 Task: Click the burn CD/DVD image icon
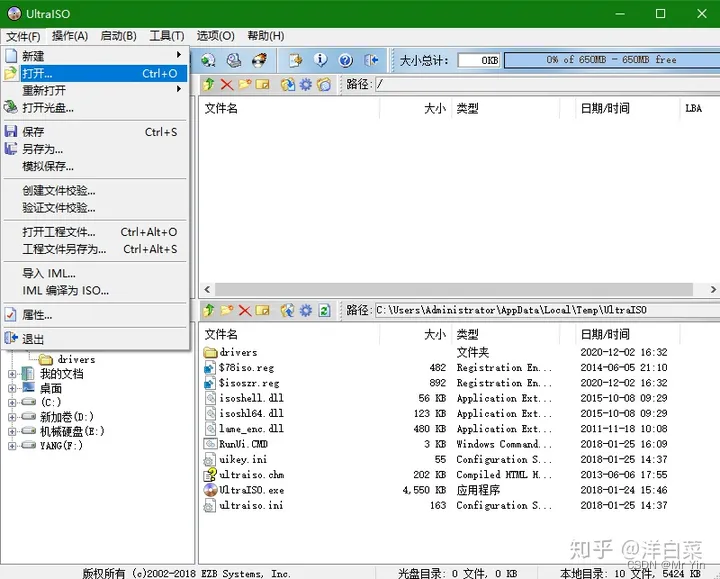[x=259, y=60]
